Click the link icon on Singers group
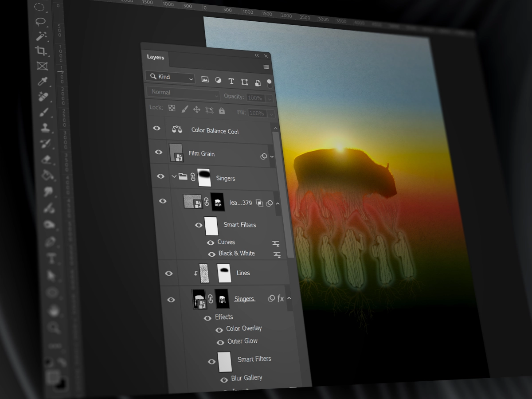 click(192, 177)
